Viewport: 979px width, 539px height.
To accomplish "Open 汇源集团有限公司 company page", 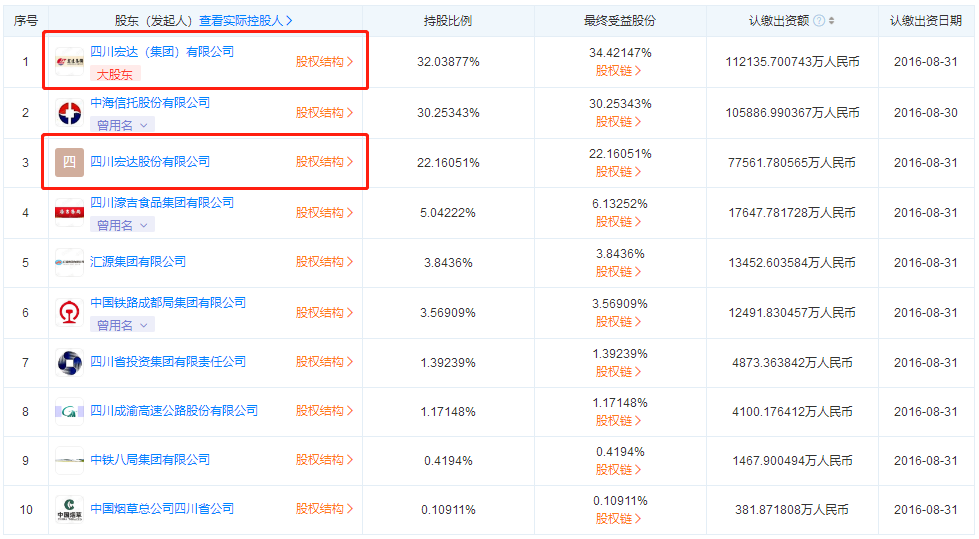I will point(138,261).
